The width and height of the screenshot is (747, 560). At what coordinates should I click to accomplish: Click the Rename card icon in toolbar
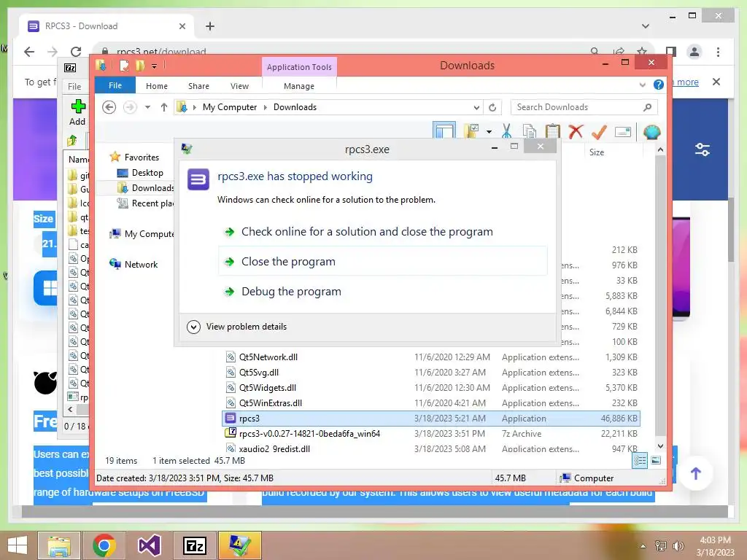(x=623, y=132)
